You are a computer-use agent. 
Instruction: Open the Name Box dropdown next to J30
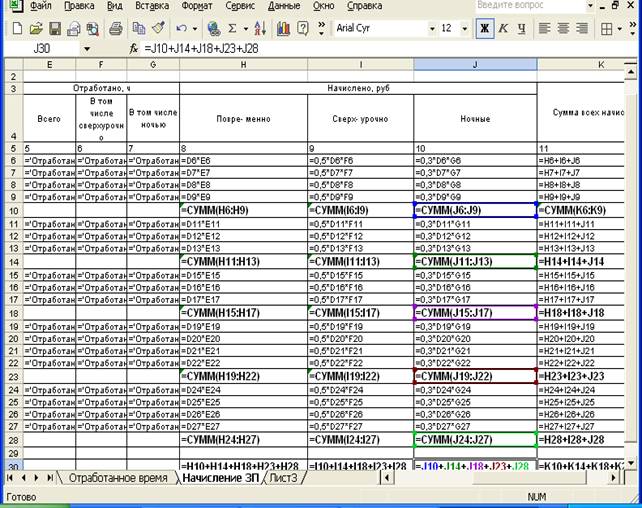(85, 48)
